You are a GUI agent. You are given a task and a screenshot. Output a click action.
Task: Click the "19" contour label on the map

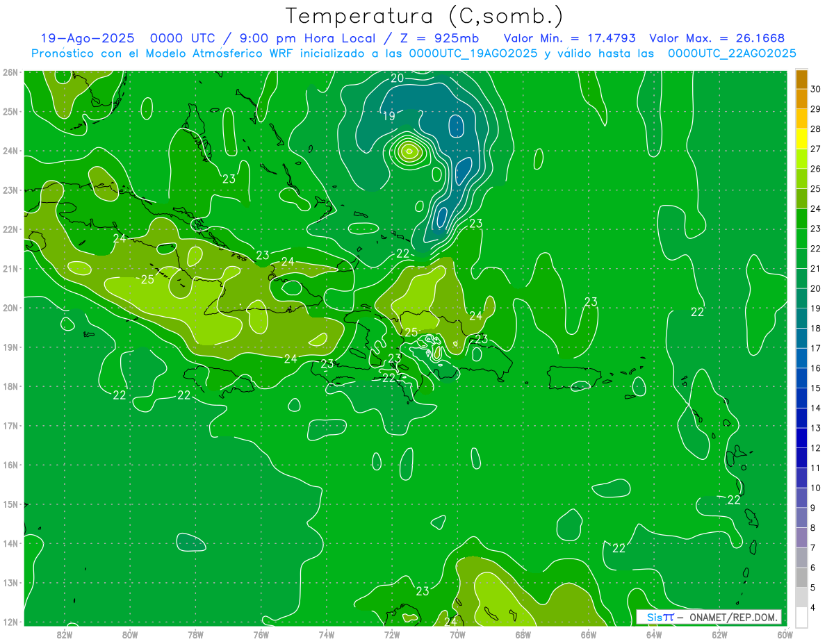pos(389,116)
